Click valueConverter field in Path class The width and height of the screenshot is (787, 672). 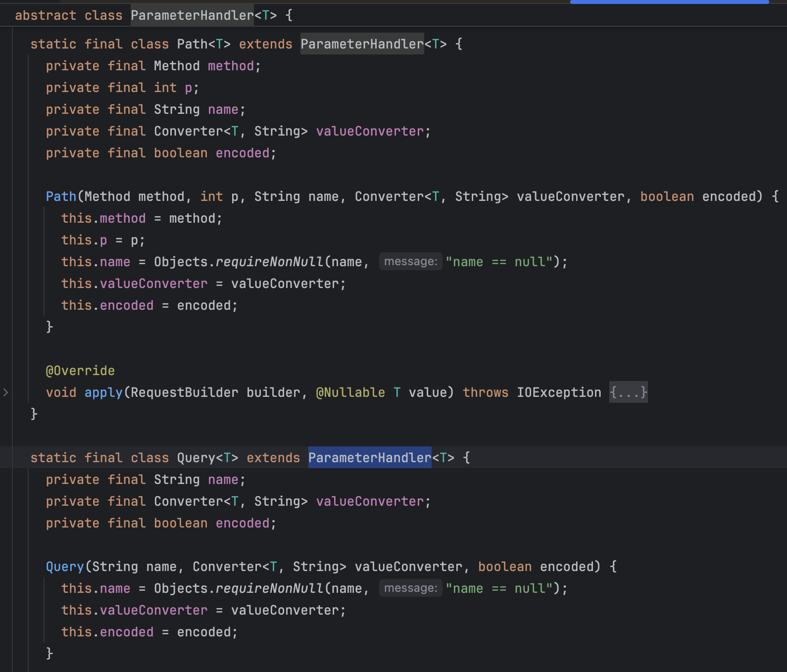(370, 131)
